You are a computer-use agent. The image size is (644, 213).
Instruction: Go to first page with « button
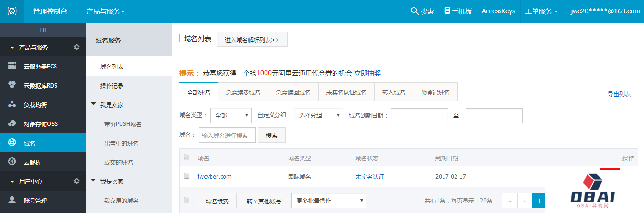[510, 201]
